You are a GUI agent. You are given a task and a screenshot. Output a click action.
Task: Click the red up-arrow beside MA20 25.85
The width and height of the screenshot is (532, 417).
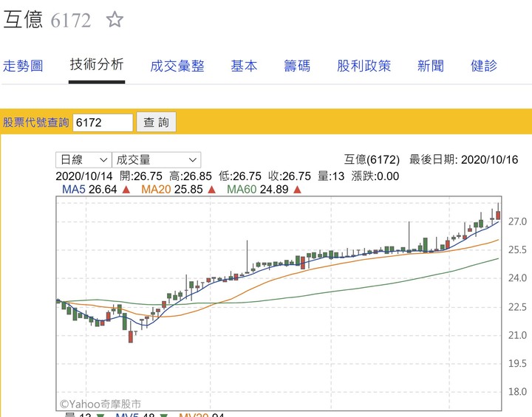pyautogui.click(x=212, y=190)
